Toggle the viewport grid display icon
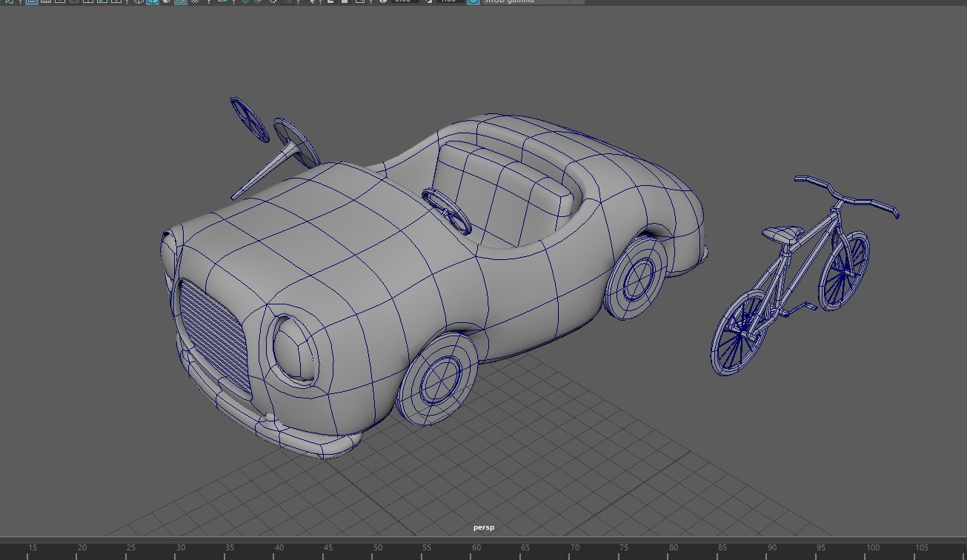Image resolution: width=967 pixels, height=560 pixels. pos(32,1)
